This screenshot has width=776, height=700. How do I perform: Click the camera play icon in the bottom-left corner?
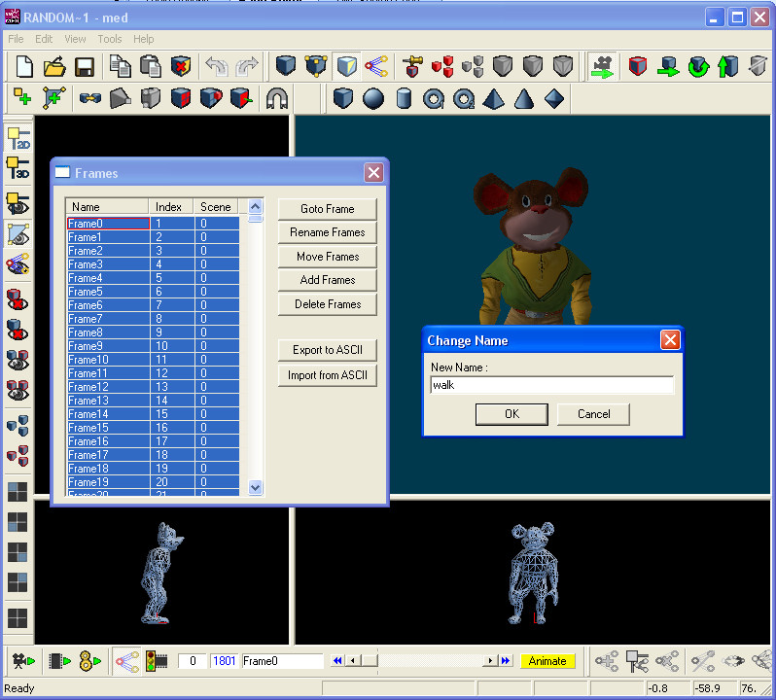[23, 661]
